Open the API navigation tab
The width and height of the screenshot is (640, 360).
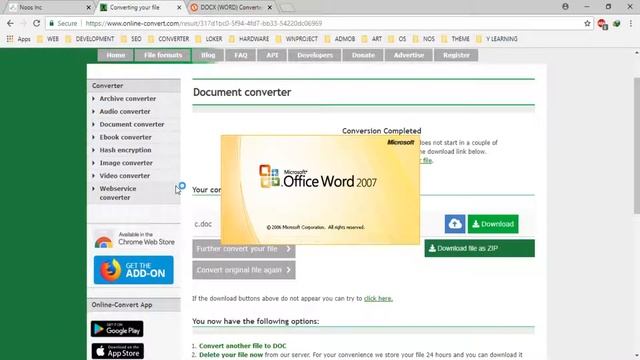pyautogui.click(x=272, y=55)
